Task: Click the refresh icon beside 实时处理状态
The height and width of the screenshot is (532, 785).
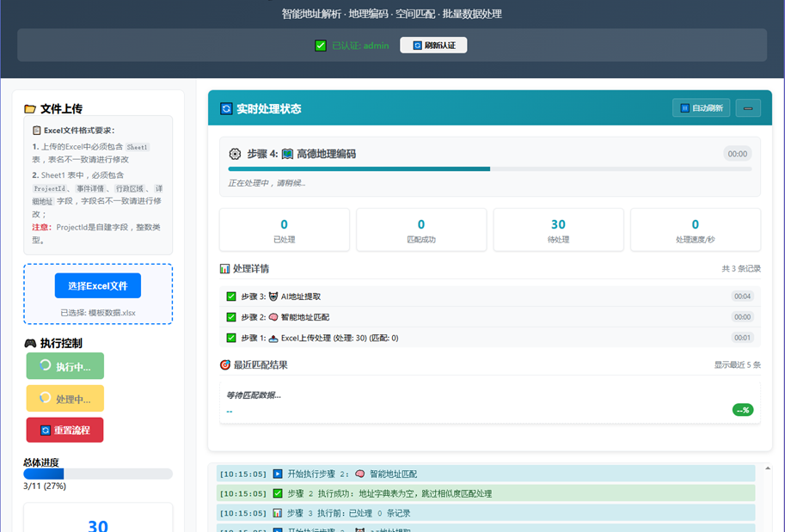Action: click(x=226, y=109)
